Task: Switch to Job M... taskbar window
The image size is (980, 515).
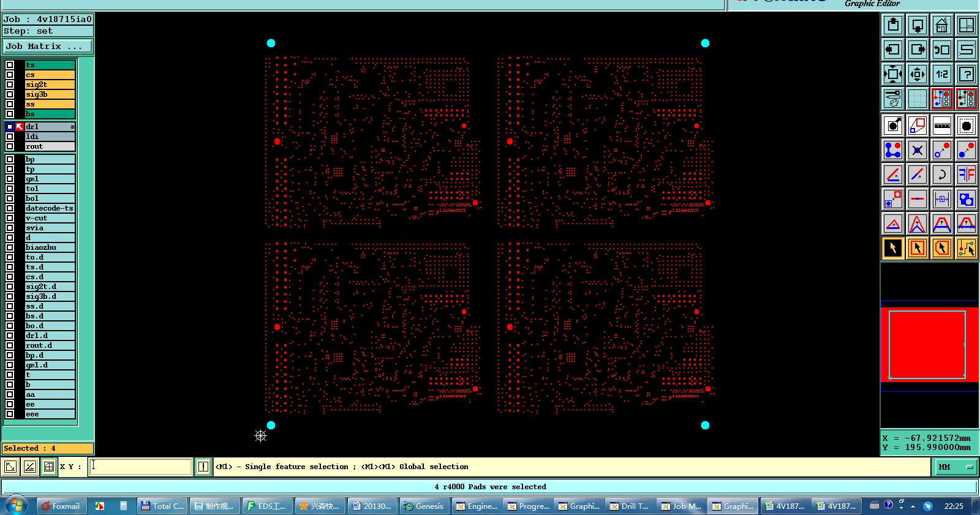Action: coord(680,506)
